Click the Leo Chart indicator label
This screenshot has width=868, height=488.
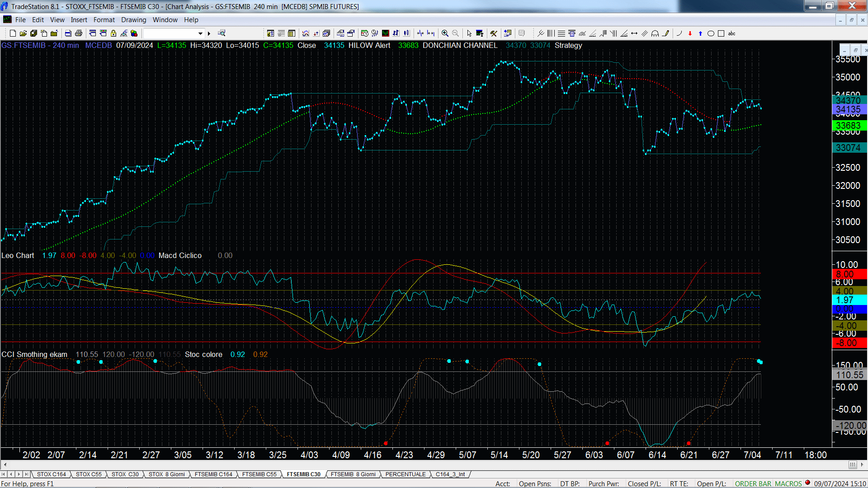[x=18, y=256]
